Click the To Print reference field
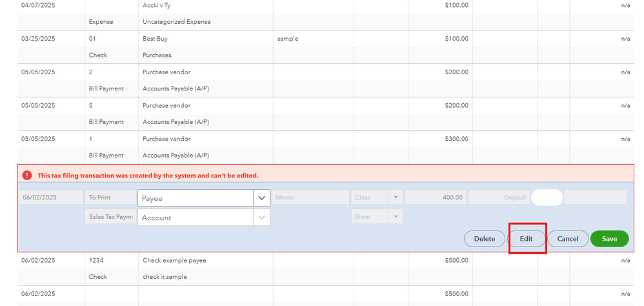The height and width of the screenshot is (306, 644). pyautogui.click(x=110, y=198)
